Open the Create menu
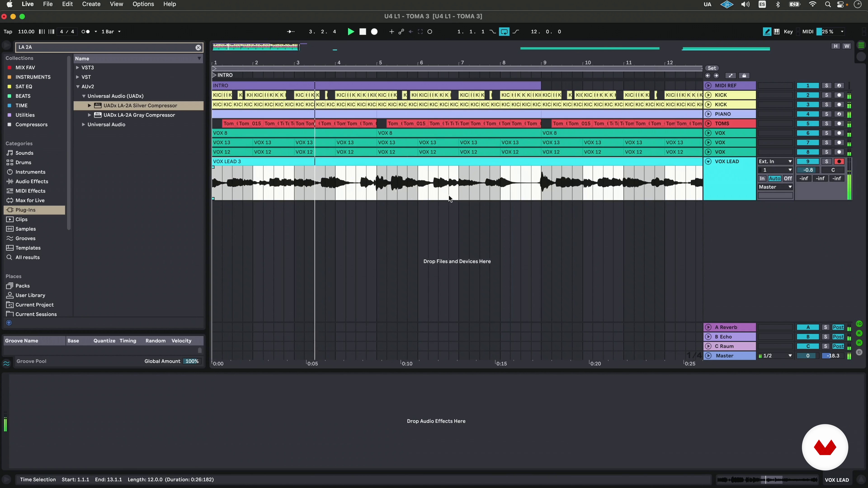 click(91, 4)
